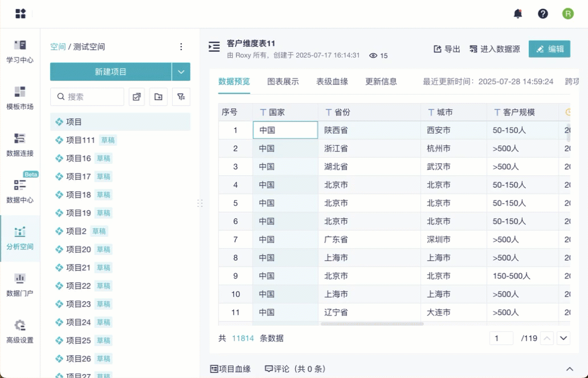Collapse the 项目血缘 bottom panel chevron
Screen dimensions: 588x378
click(x=569, y=369)
